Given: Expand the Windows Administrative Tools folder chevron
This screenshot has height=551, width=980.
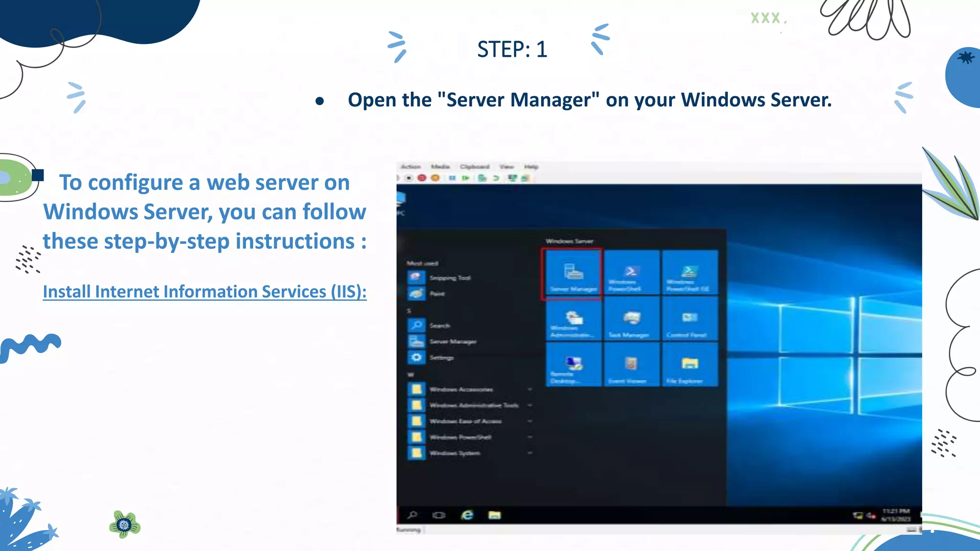Looking at the screenshot, I should [530, 405].
